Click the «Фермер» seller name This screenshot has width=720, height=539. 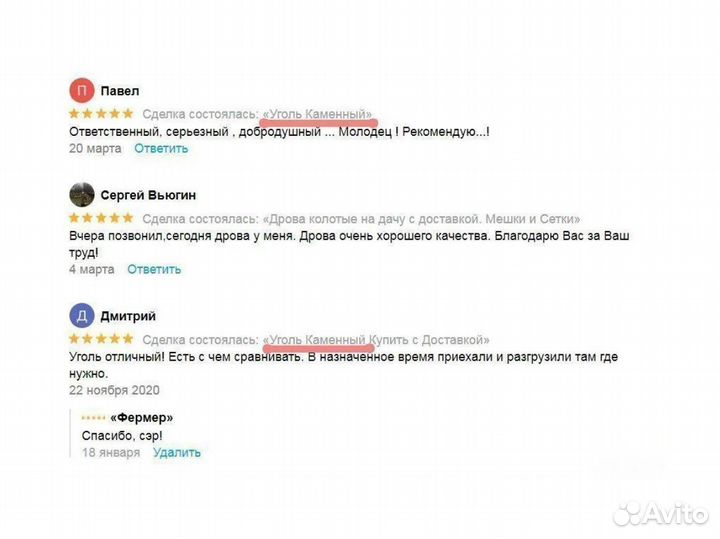tap(142, 418)
